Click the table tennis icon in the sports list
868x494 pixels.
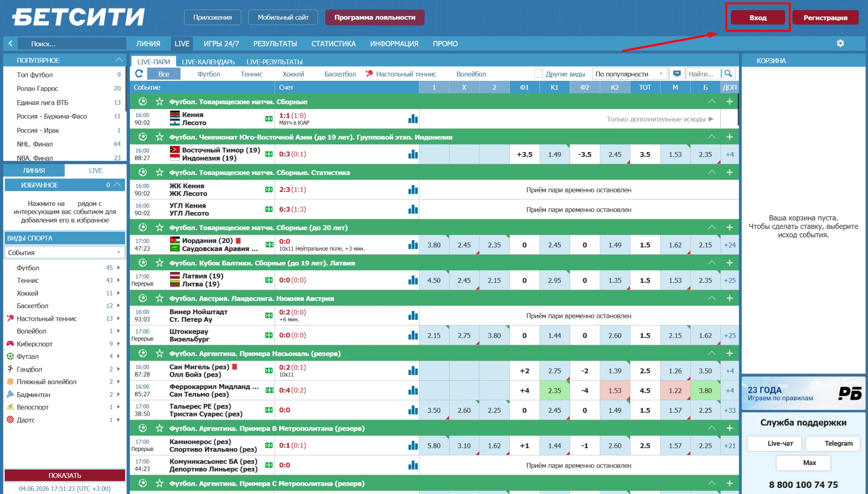pyautogui.click(x=10, y=318)
